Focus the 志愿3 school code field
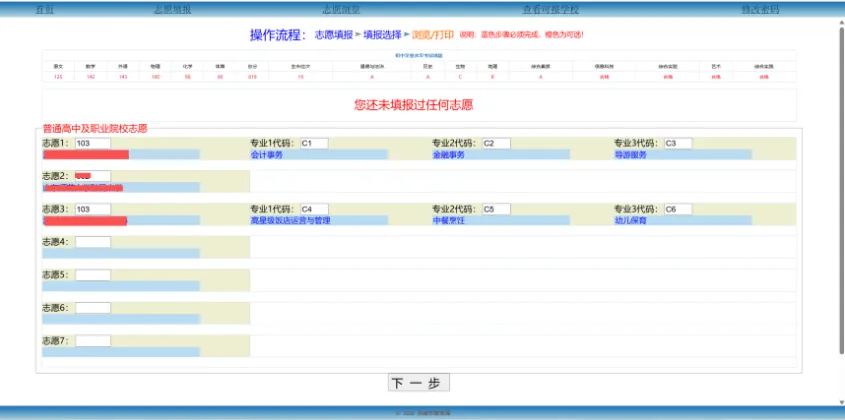The height and width of the screenshot is (420, 845). tap(93, 209)
